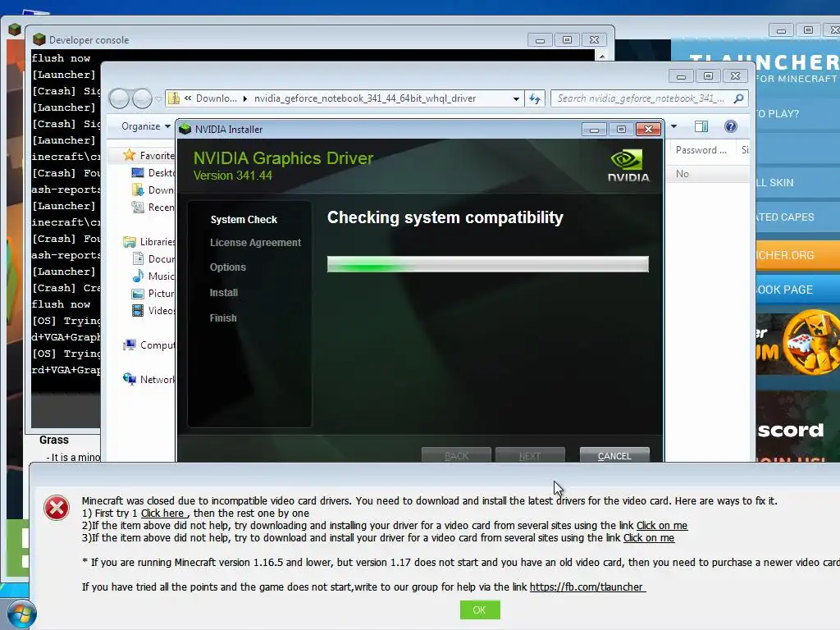Image resolution: width=840 pixels, height=630 pixels.
Task: Click the Downlo... breadcrumb segment
Action: [217, 98]
